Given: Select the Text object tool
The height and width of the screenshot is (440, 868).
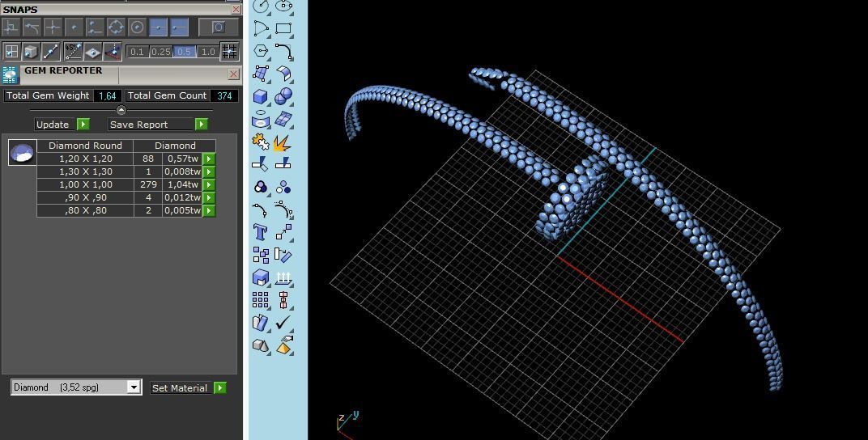Looking at the screenshot, I should coord(261,232).
